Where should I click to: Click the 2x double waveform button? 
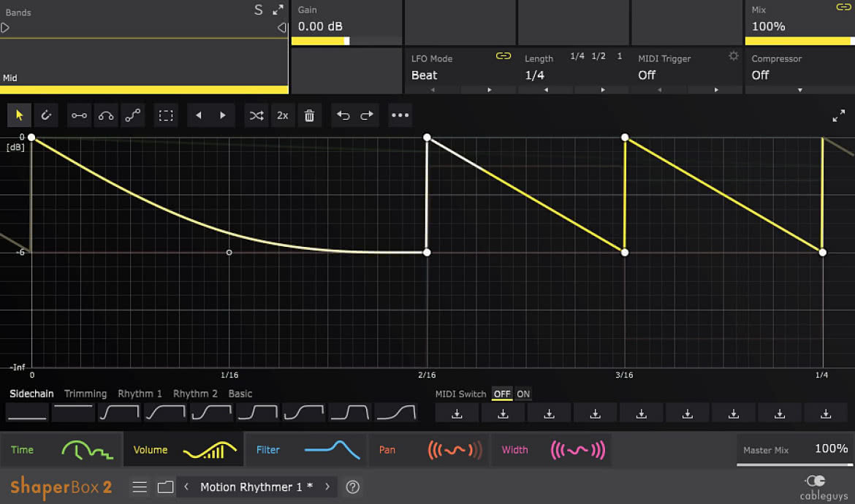tap(283, 115)
